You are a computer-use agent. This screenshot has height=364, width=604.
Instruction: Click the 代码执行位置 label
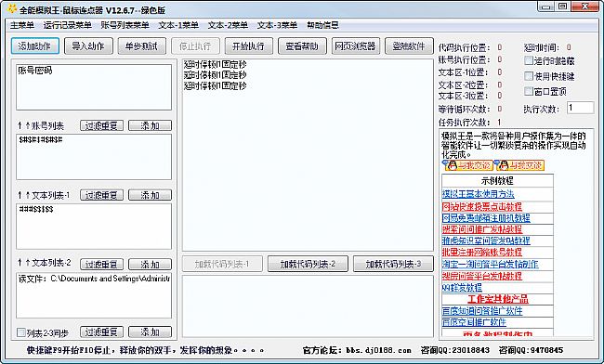pos(465,47)
